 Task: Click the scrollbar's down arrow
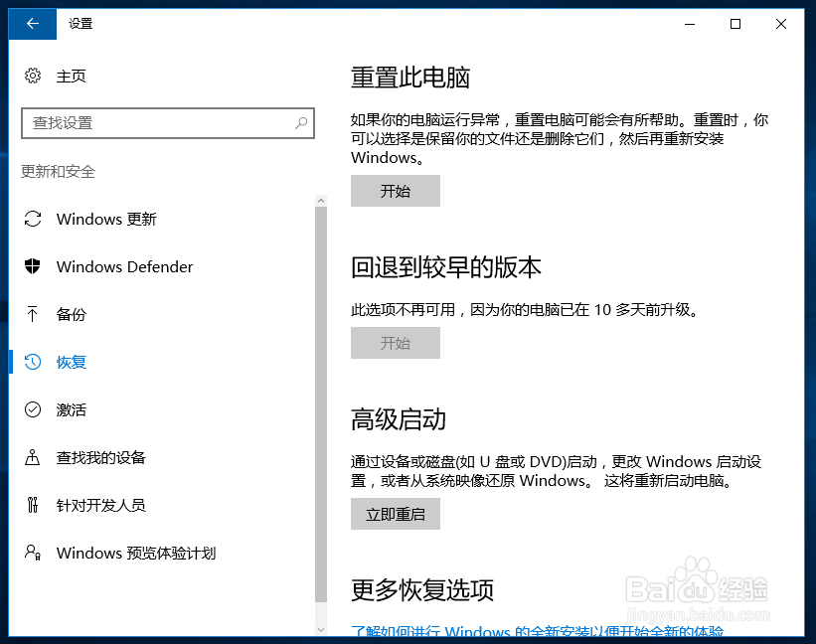(x=321, y=627)
